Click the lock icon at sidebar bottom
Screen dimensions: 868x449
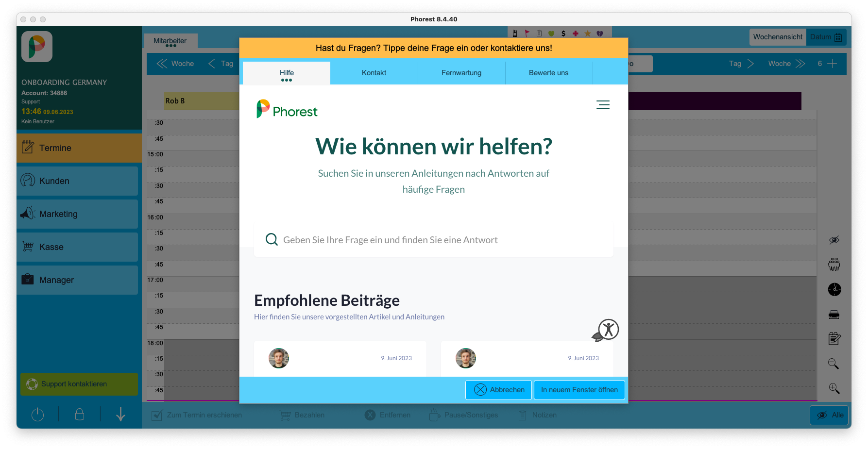coord(80,414)
